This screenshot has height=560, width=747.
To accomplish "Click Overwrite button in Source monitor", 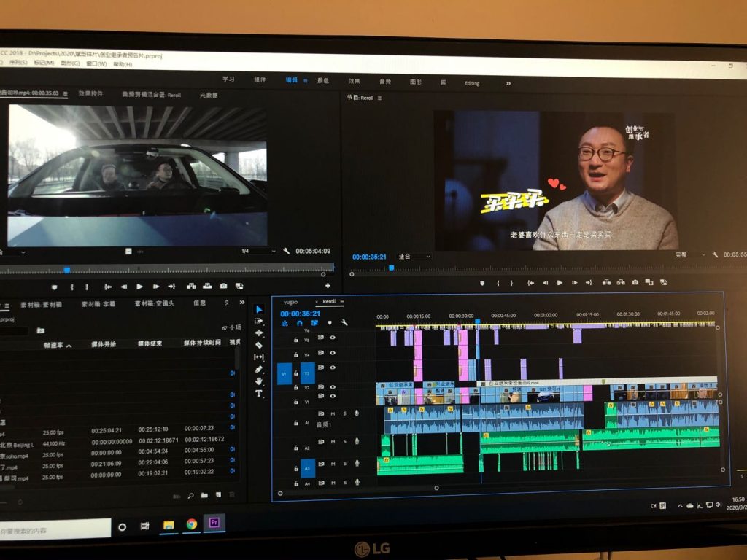I will coord(207,286).
